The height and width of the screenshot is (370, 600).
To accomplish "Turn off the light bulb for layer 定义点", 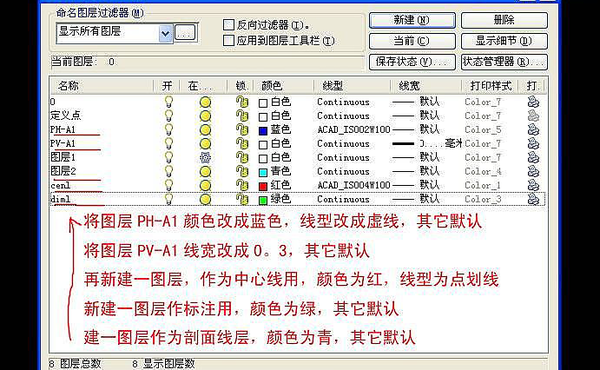I will (168, 116).
